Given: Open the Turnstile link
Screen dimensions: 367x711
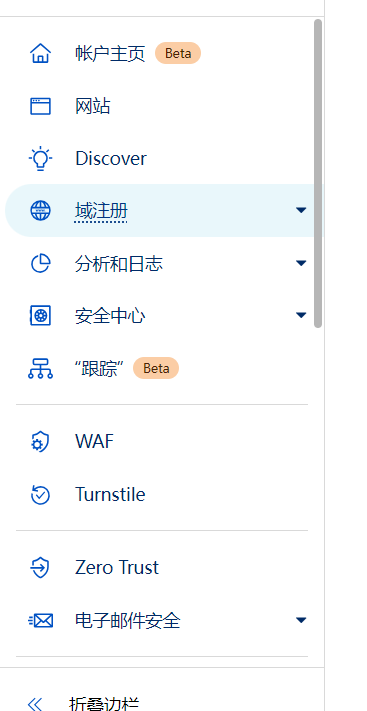Looking at the screenshot, I should [161, 494].
